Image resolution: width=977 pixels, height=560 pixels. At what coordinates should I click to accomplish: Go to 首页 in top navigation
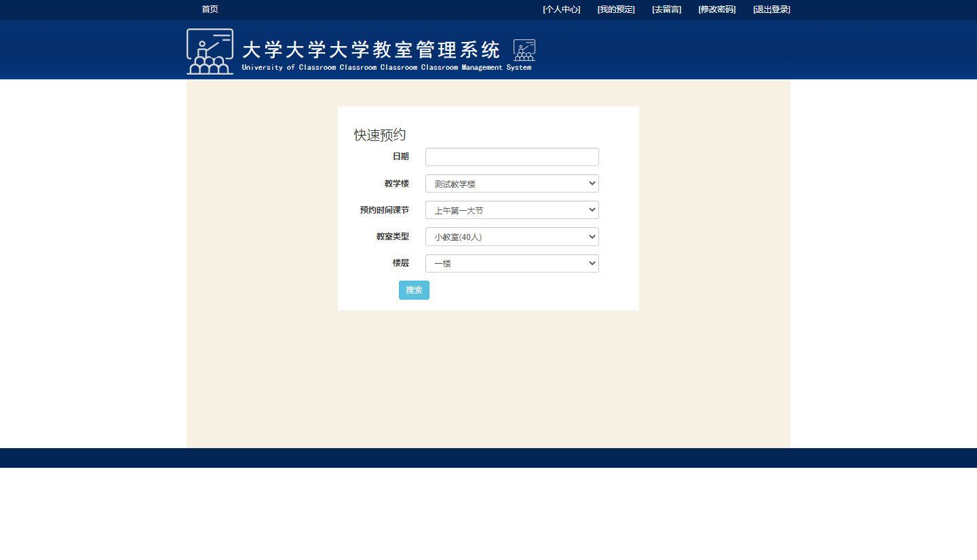point(210,9)
